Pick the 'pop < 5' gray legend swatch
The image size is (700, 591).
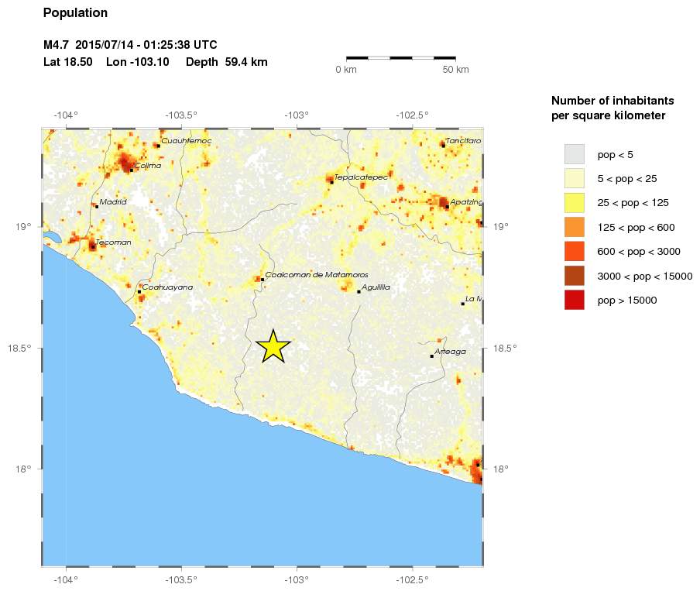pos(574,154)
